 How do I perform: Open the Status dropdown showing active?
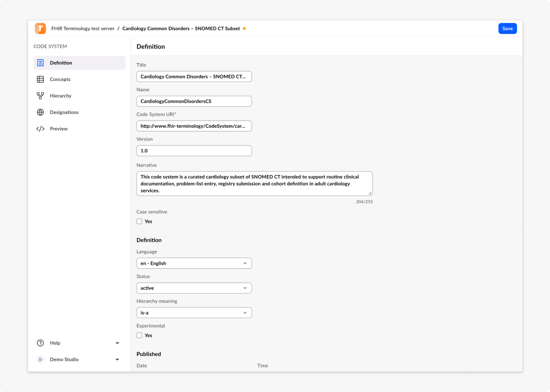194,288
